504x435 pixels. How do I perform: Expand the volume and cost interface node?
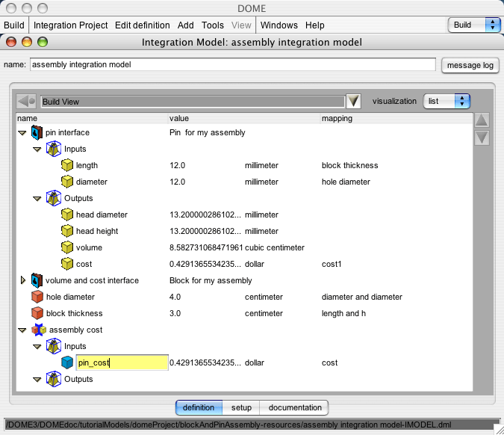click(23, 280)
